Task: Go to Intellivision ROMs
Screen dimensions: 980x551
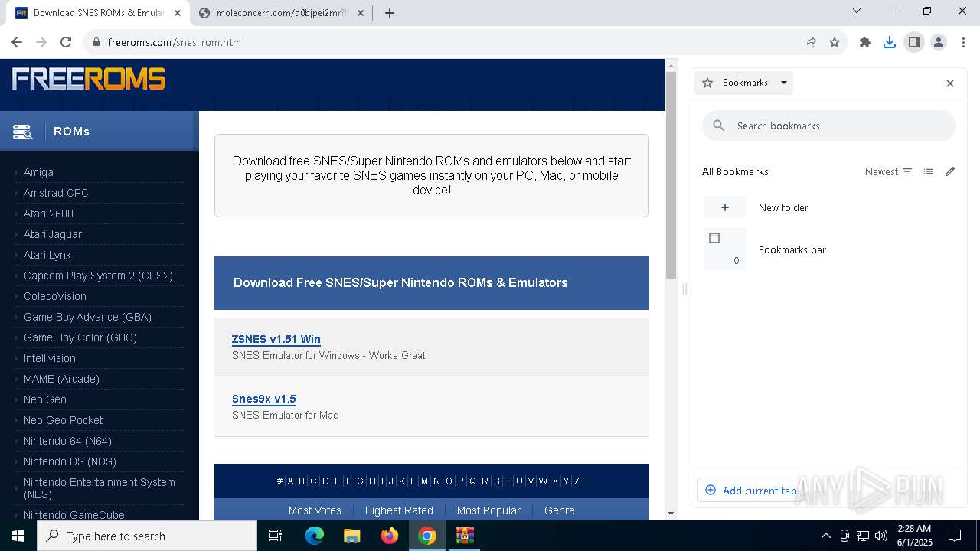Action: pos(50,358)
